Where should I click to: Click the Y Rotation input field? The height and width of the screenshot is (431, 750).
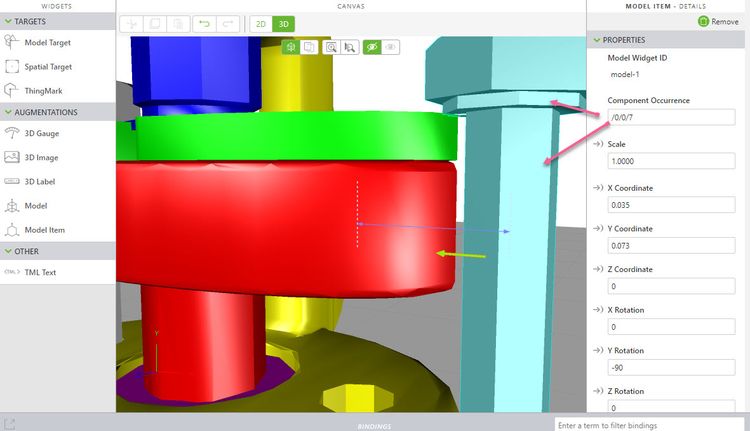(671, 367)
